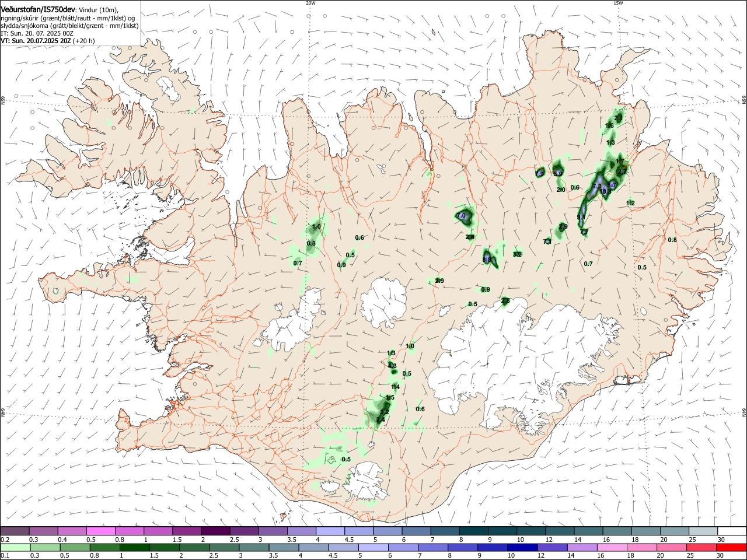Click the 1.6 precipitation value on map
The image size is (747, 560).
pos(609,125)
